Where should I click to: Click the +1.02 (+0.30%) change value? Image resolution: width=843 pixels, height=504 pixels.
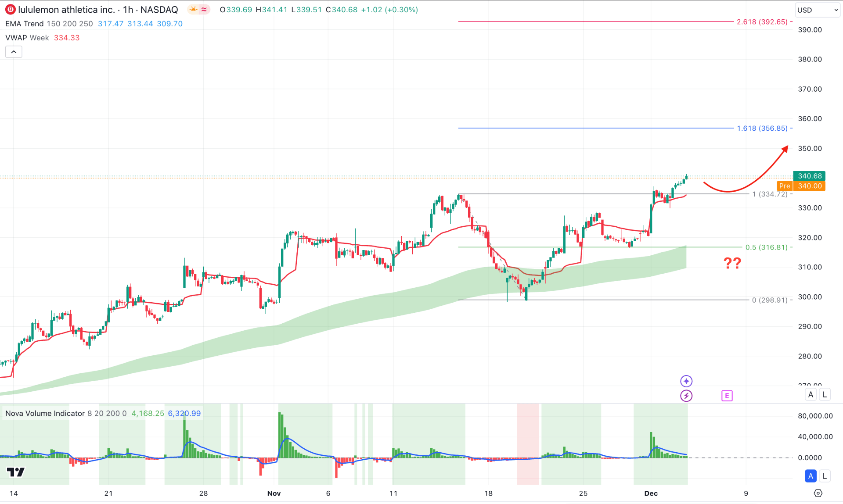(389, 10)
